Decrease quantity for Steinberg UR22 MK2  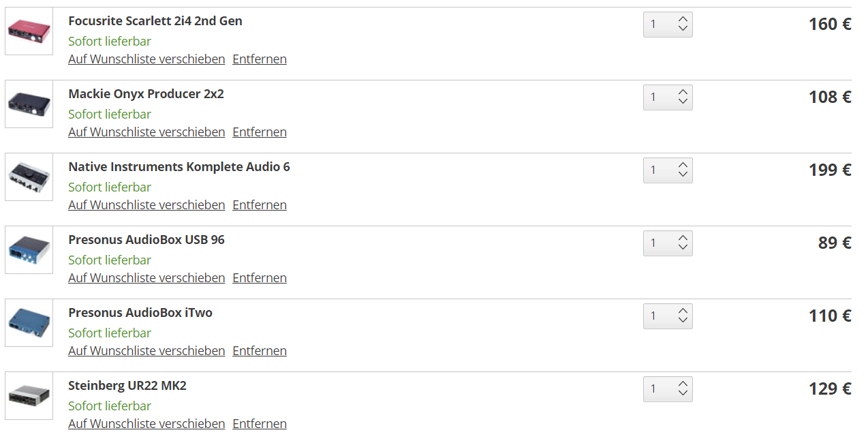click(683, 394)
